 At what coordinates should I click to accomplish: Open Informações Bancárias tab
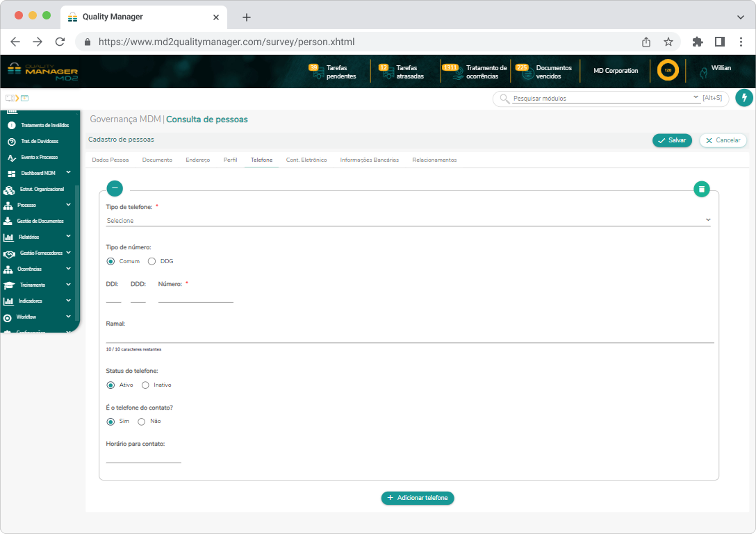click(x=369, y=160)
